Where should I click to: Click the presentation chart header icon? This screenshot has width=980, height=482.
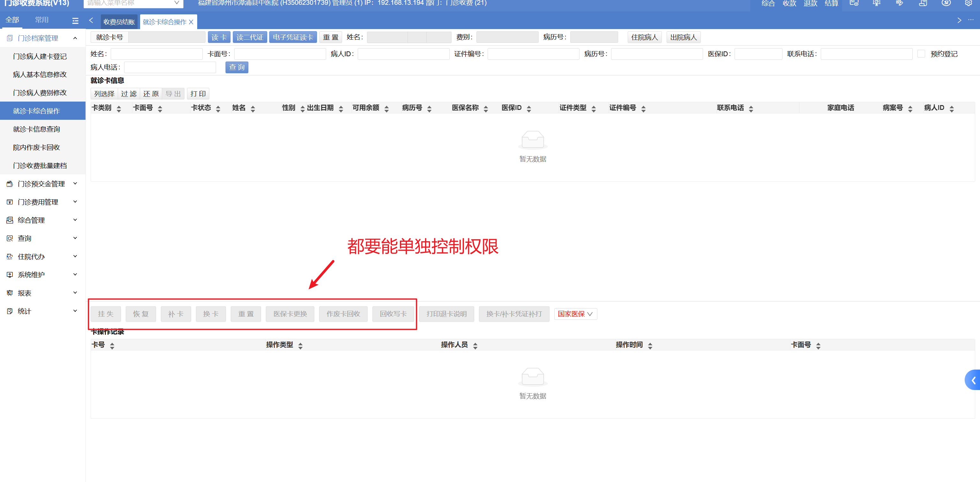tap(877, 3)
